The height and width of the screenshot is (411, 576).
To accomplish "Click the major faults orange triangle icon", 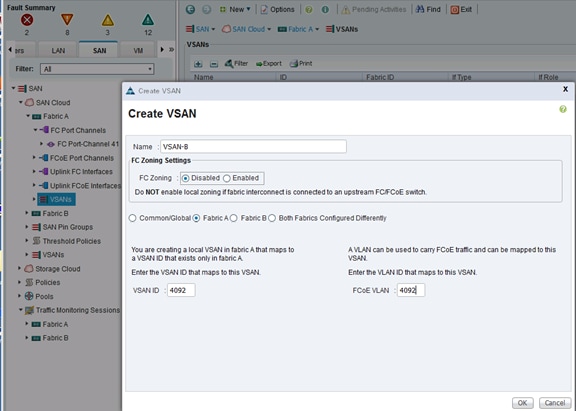I will click(67, 19).
